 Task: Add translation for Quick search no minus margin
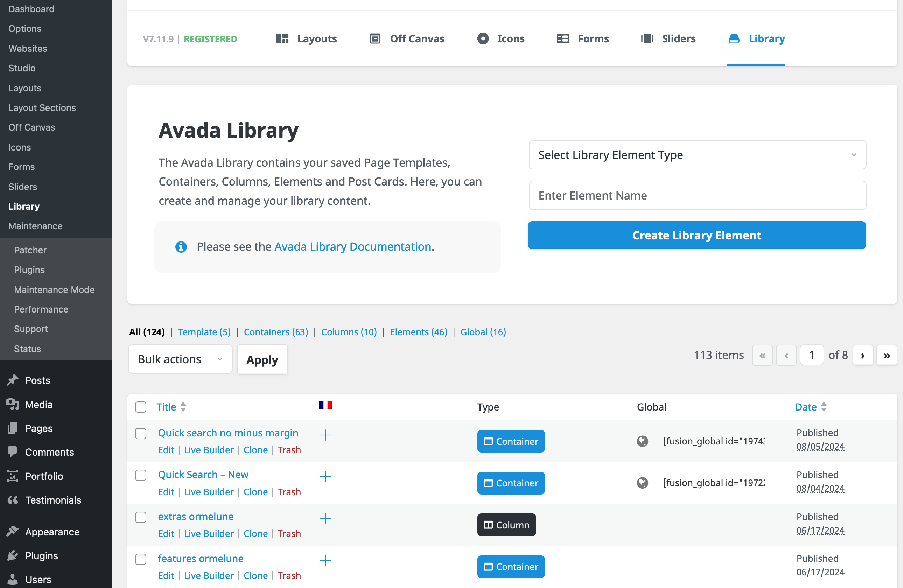click(x=325, y=435)
